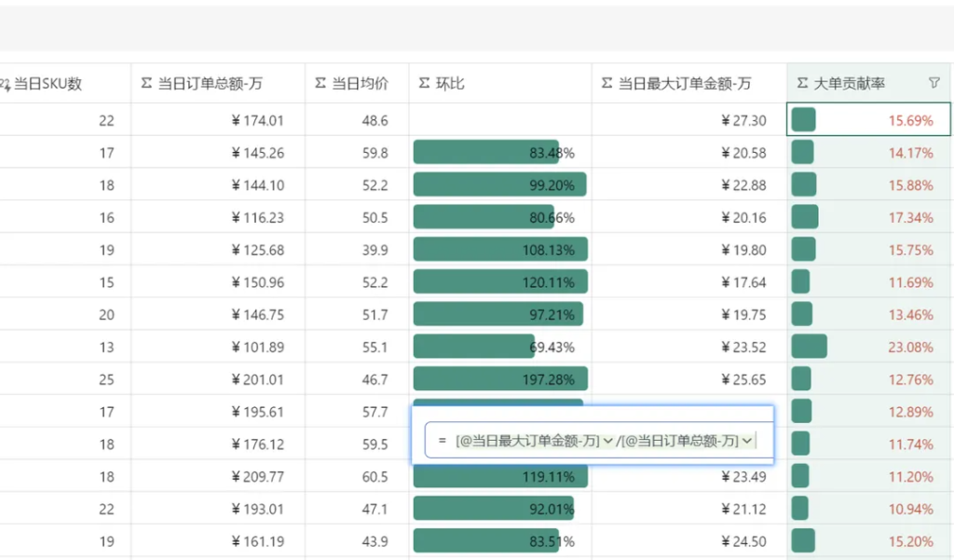Viewport: 954px width, 560px height.
Task: Click the 39.9 average price cell
Action: pyautogui.click(x=357, y=249)
